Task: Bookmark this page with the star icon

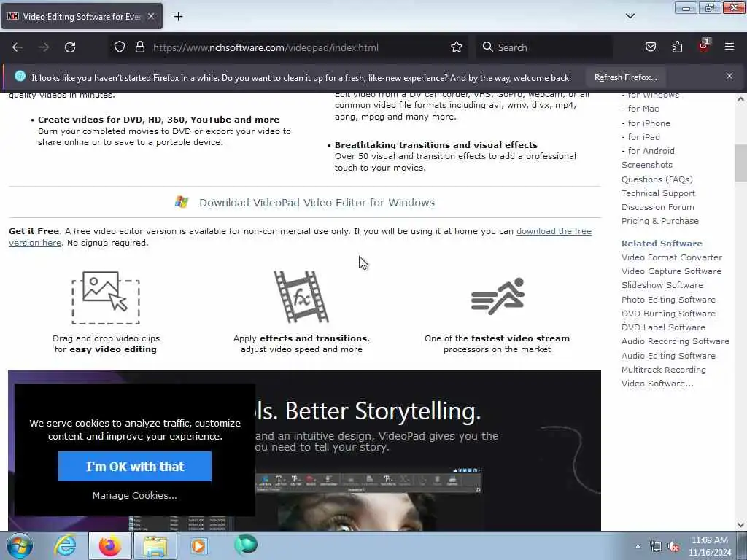Action: (x=457, y=47)
